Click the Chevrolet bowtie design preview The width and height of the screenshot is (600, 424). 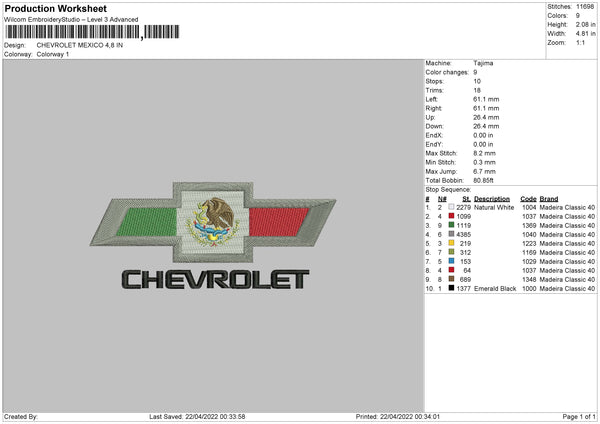click(x=213, y=222)
